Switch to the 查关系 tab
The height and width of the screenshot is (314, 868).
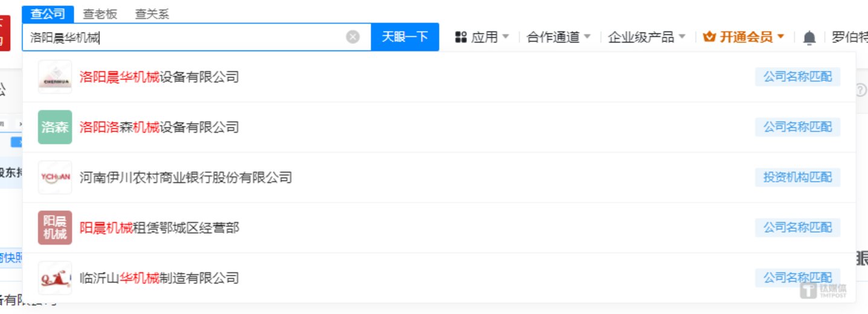[x=152, y=14]
